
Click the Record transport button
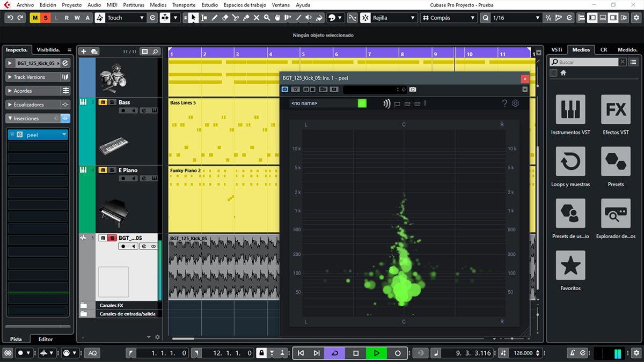tap(398, 353)
